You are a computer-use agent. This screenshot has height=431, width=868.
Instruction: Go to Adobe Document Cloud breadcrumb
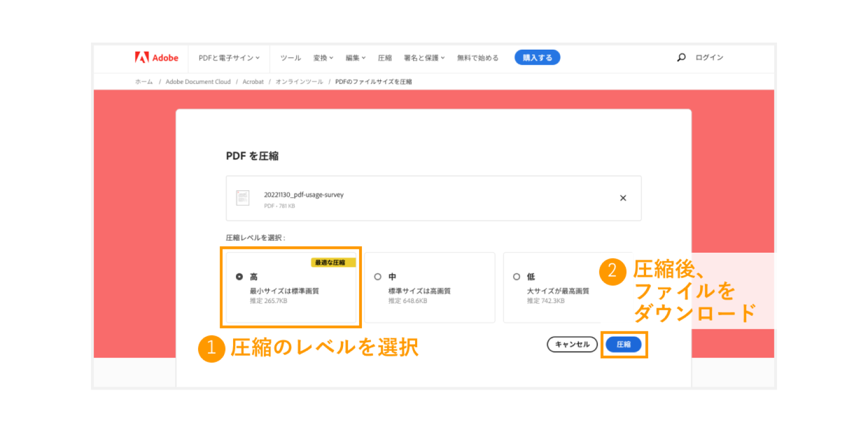(x=198, y=82)
